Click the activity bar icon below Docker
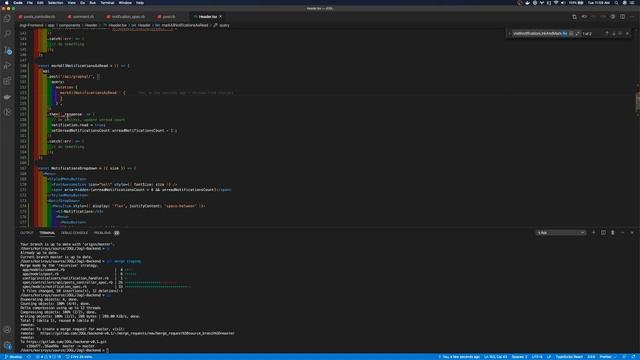This screenshot has width=640, height=360. [7, 112]
